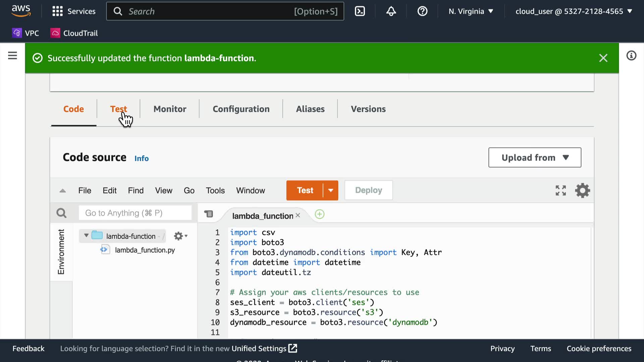Open the editor preferences gear
The width and height of the screenshot is (644, 362).
tap(582, 190)
